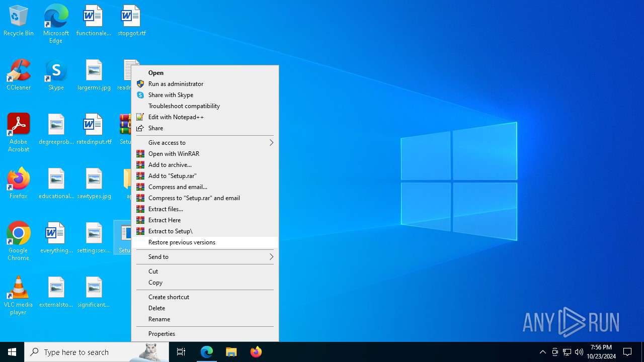
Task: Choose Run as administrator
Action: coord(205,84)
